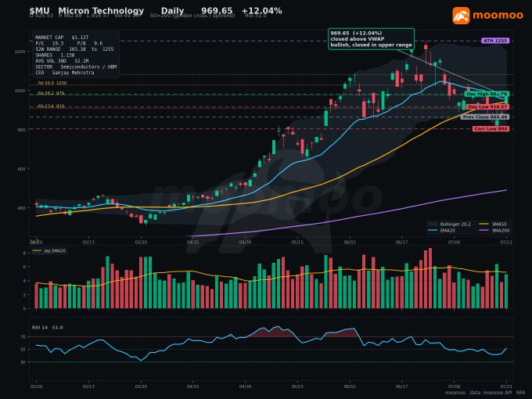532x399 pixels.
Task: Click the Day Low 916.57 red tag
Action: pyautogui.click(x=487, y=107)
